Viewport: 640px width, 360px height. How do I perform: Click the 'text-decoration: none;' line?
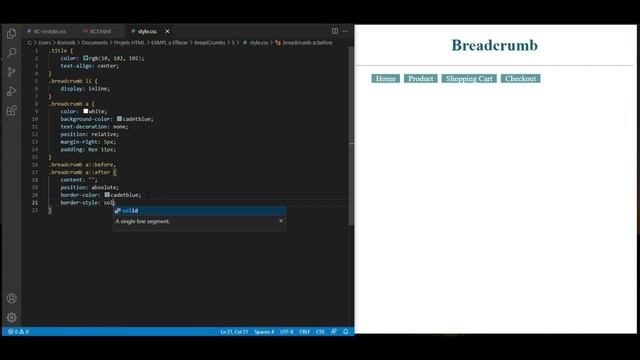pos(94,127)
